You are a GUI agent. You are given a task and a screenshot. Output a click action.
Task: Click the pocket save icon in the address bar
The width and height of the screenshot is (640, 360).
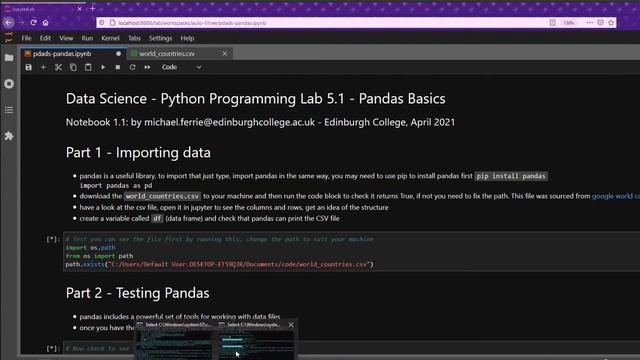tap(600, 22)
